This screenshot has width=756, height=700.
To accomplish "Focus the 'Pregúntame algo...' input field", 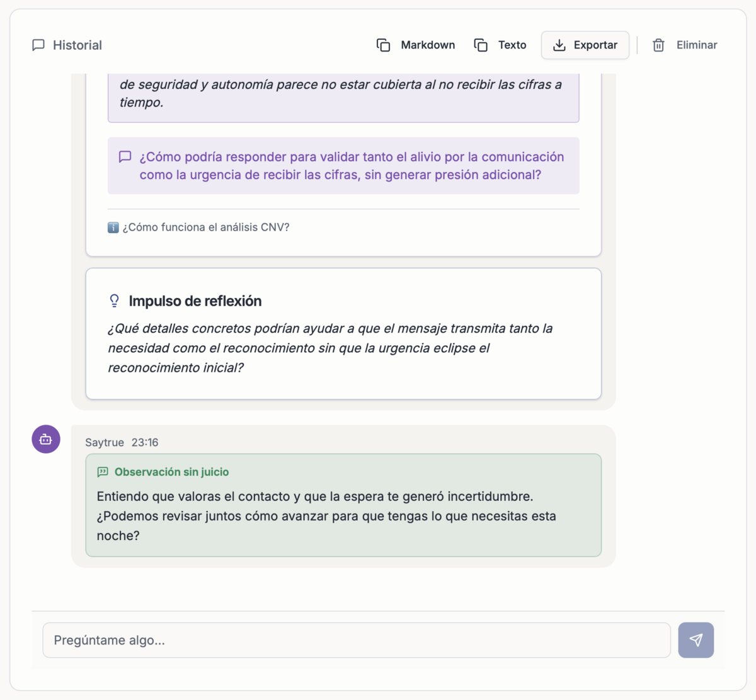I will 357,640.
